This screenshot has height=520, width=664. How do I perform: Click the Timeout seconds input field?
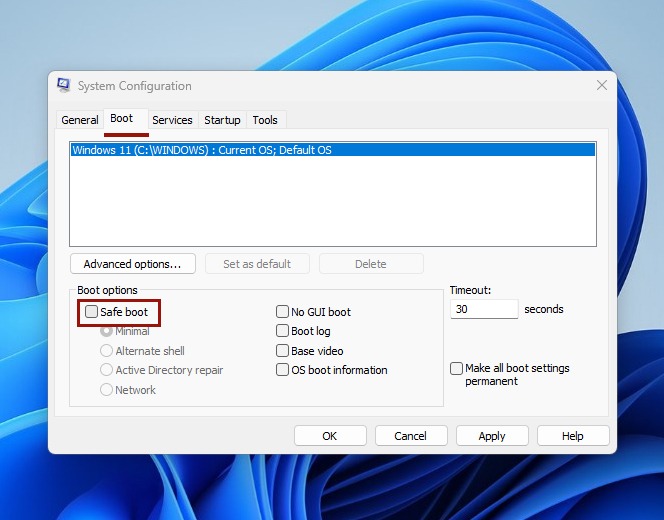pyautogui.click(x=484, y=309)
